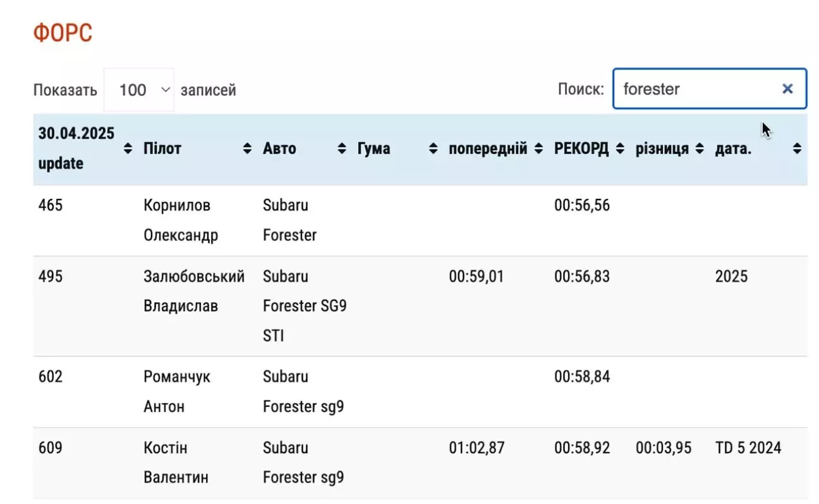
Task: Click the різниця column header label
Action: [662, 149]
